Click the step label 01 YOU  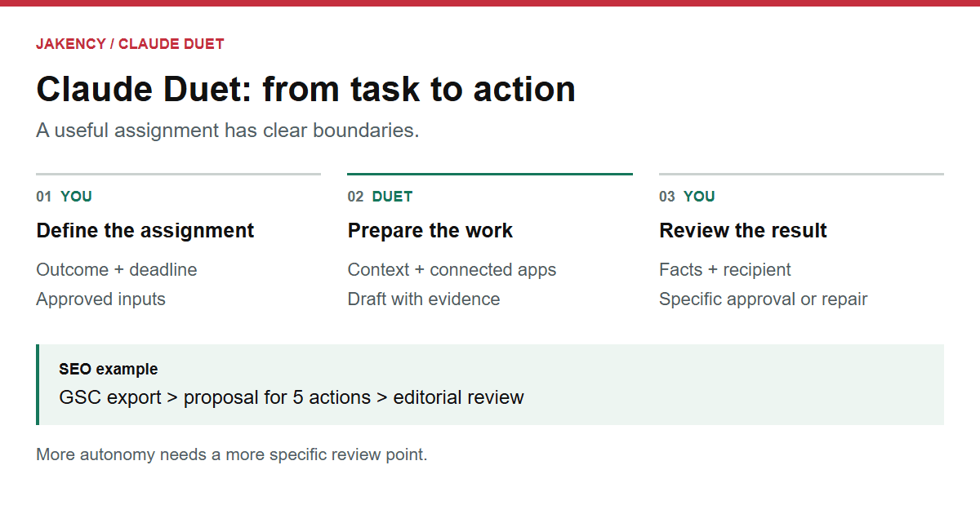[x=65, y=197]
